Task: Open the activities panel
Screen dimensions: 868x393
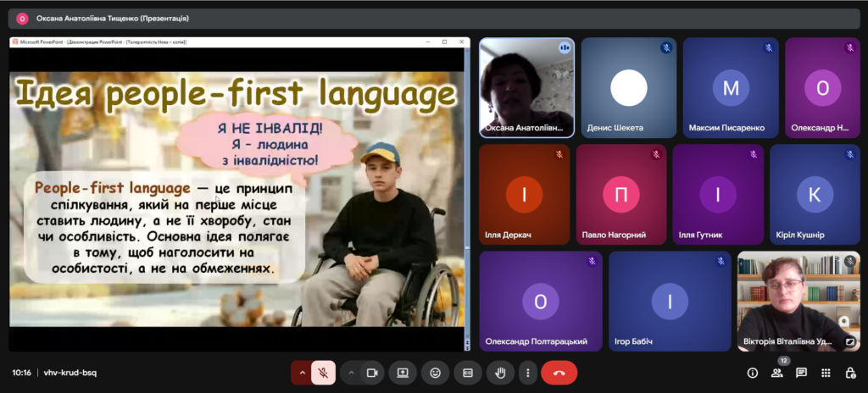Action: [x=826, y=373]
